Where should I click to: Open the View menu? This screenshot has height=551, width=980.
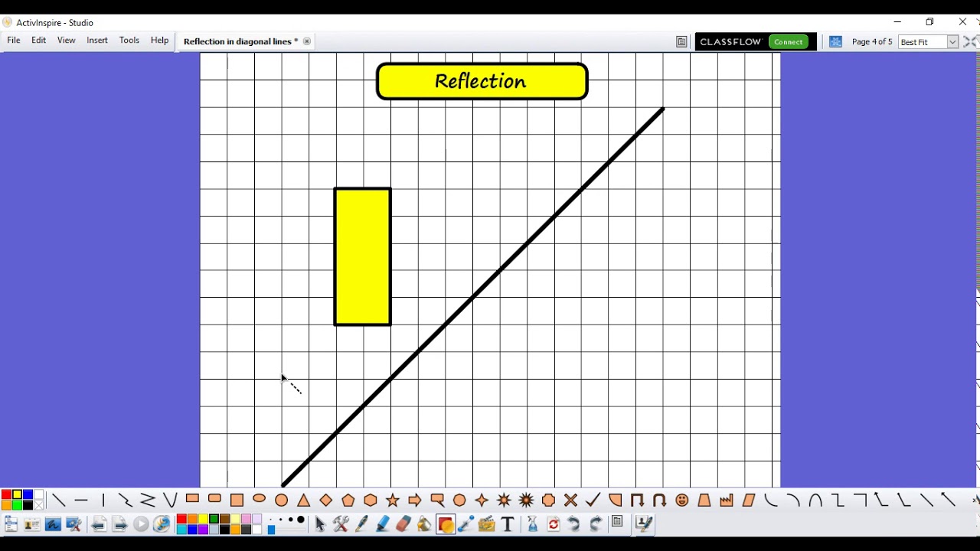[67, 41]
